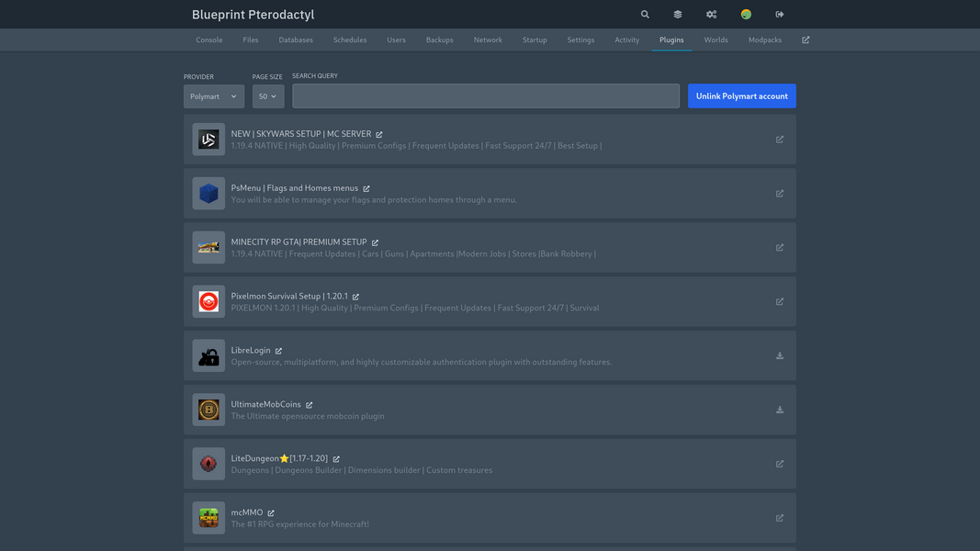Expand the Provider dropdown showing Polymart
Viewport: 980px width, 551px height.
213,96
